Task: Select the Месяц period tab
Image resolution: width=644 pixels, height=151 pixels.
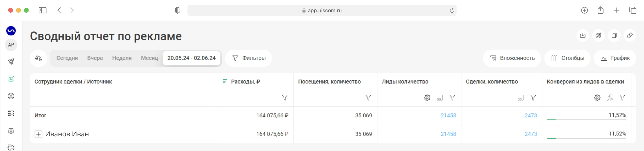Action: (x=149, y=58)
